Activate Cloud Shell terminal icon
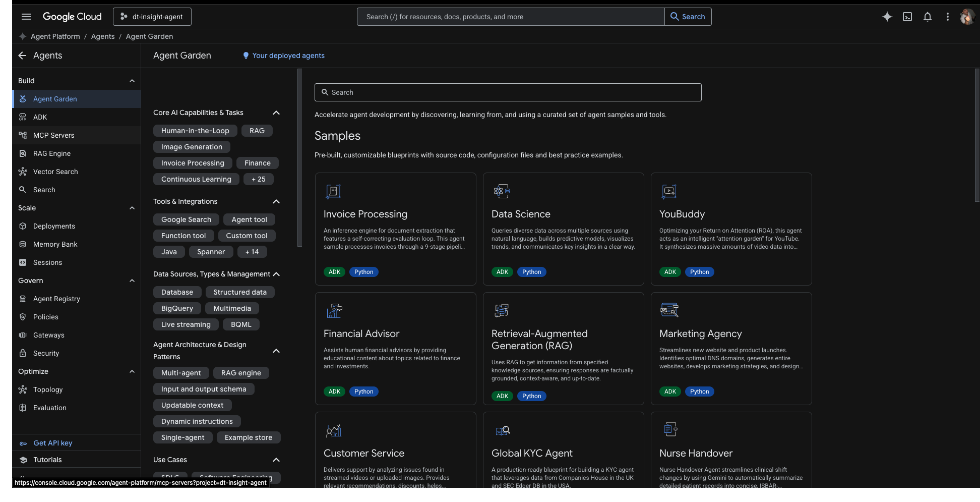The image size is (980, 502). [x=907, y=17]
